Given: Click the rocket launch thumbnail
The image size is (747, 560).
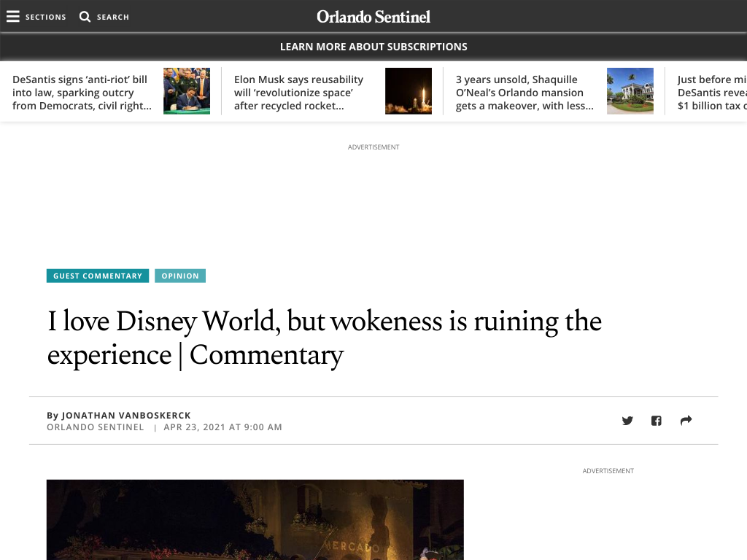Looking at the screenshot, I should [x=409, y=91].
